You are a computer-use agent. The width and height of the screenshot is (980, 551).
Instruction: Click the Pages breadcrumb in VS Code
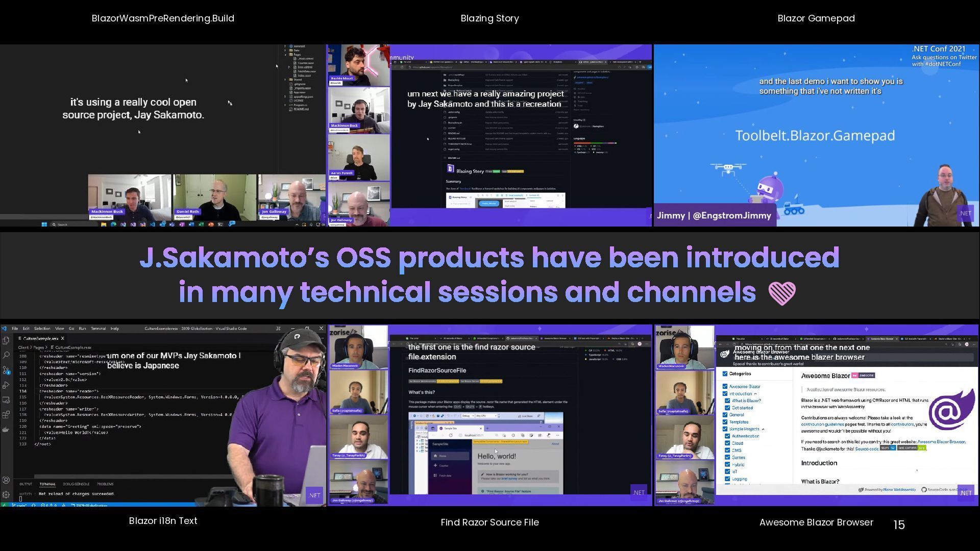(x=39, y=347)
